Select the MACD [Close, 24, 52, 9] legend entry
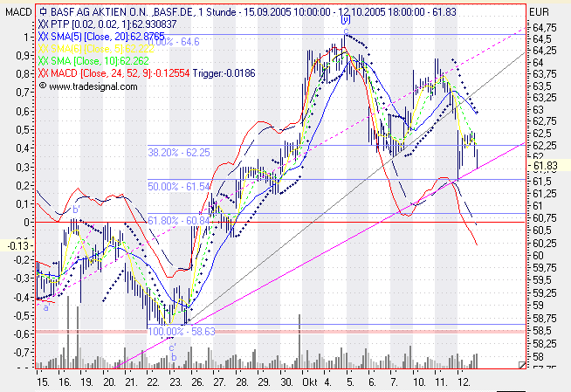Screen dimensions: 571x392 [x=120, y=73]
